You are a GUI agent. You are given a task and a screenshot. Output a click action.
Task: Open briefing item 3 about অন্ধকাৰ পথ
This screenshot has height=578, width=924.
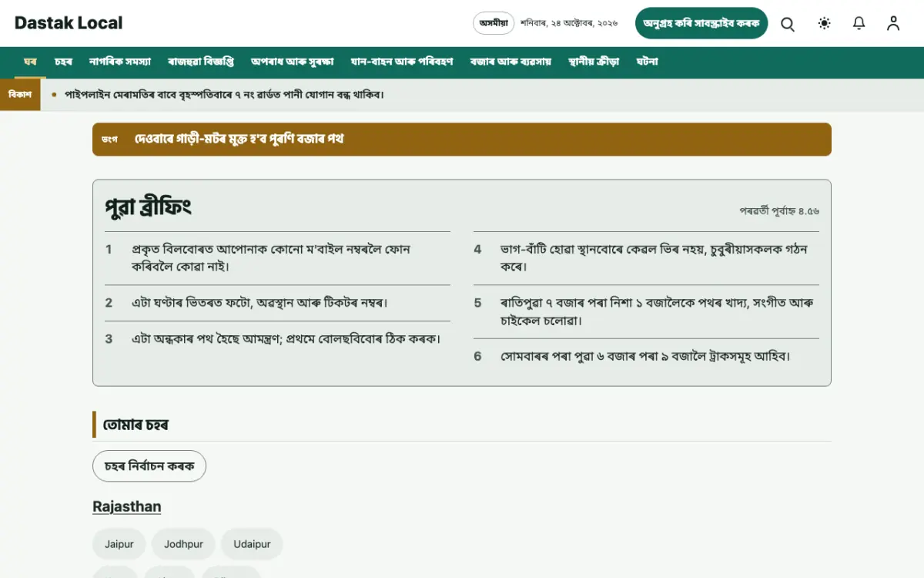pyautogui.click(x=277, y=339)
